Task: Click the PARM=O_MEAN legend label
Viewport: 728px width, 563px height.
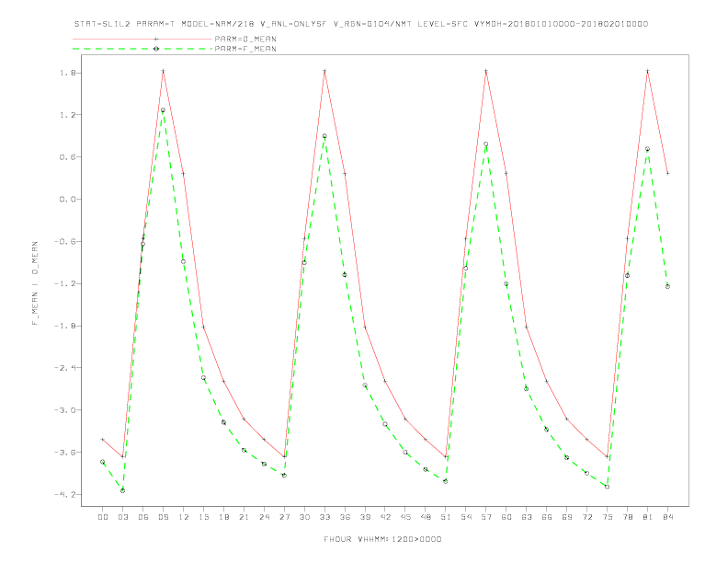Action: [245, 39]
